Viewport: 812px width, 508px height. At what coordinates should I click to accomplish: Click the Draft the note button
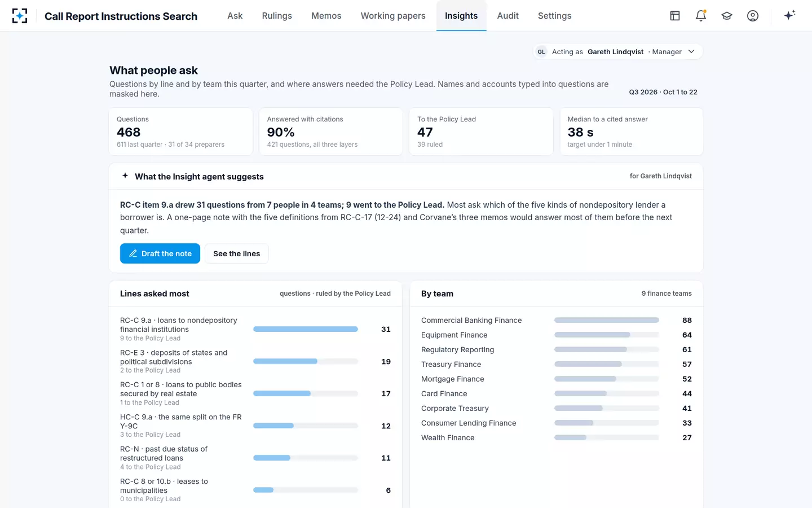(160, 253)
